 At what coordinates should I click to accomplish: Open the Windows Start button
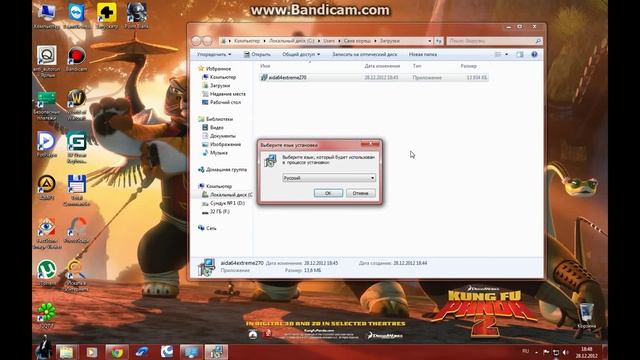click(x=43, y=349)
